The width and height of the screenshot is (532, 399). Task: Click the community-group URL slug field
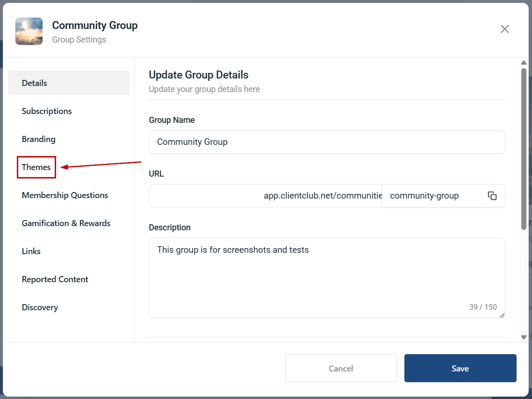(434, 196)
